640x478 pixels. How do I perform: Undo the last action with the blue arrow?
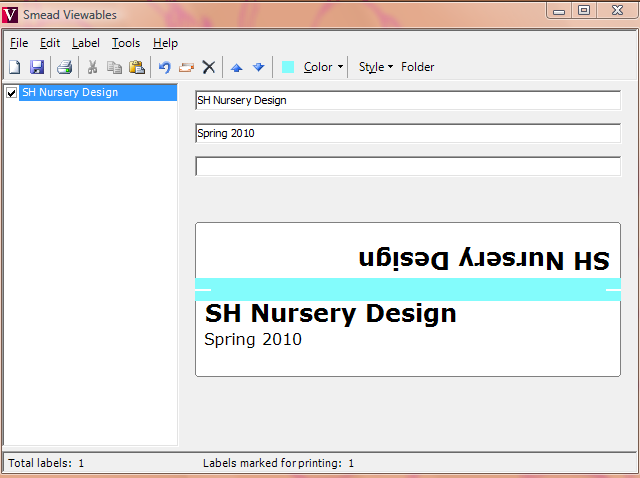coord(165,67)
